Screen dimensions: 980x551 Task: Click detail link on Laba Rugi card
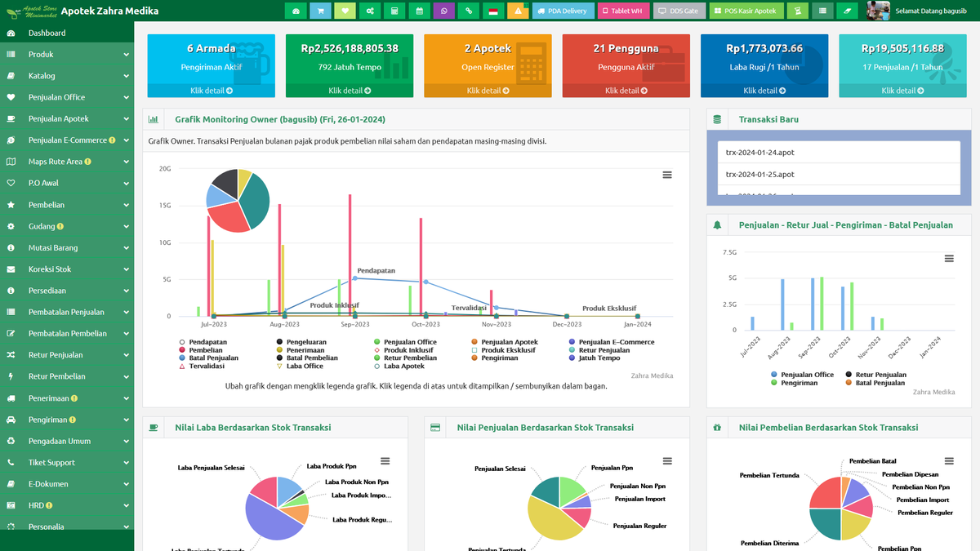click(x=764, y=91)
